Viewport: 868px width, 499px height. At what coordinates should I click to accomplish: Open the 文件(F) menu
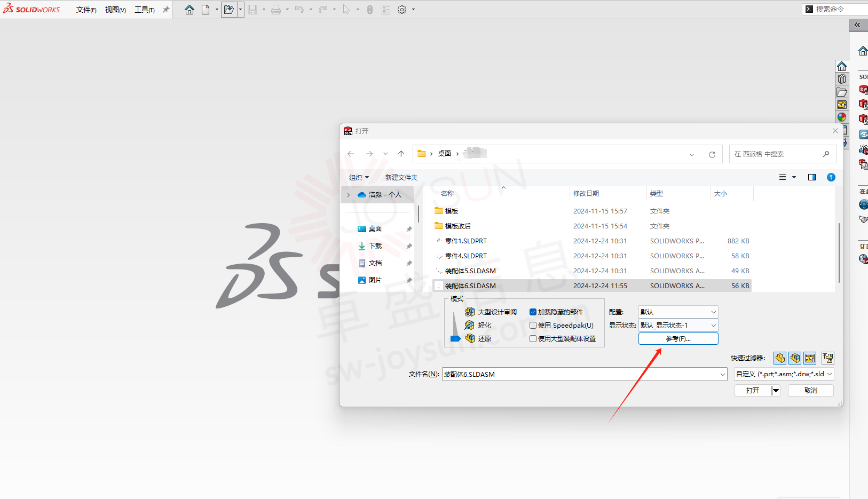[86, 10]
